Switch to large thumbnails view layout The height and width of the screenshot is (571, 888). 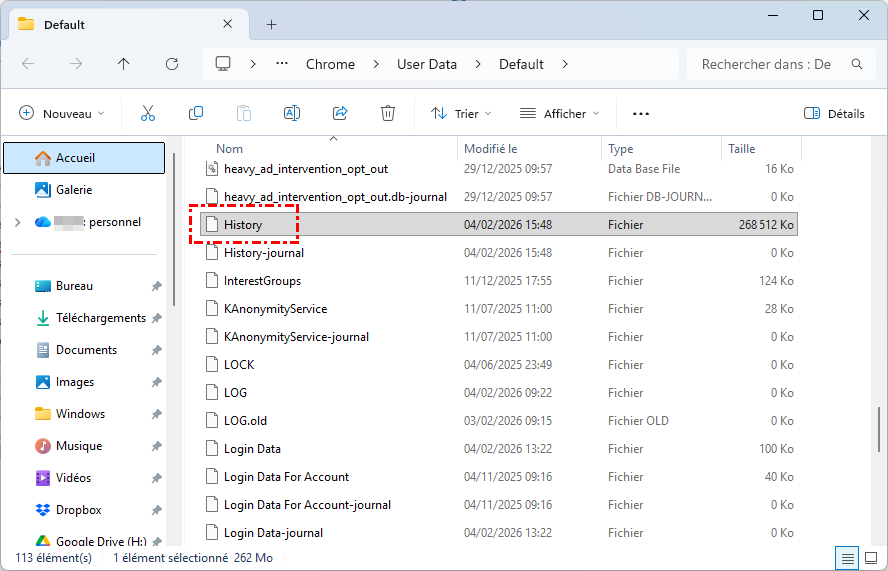point(870,557)
